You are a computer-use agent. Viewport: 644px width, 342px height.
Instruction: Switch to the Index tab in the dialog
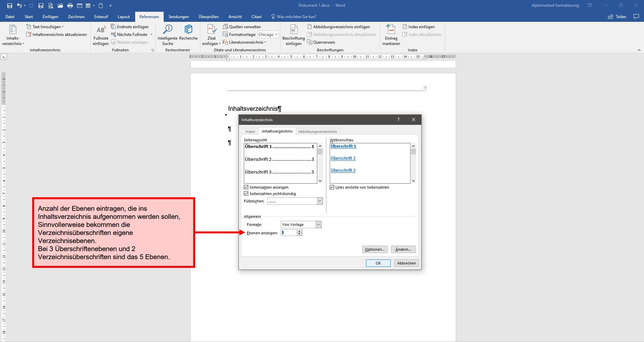[x=250, y=132]
